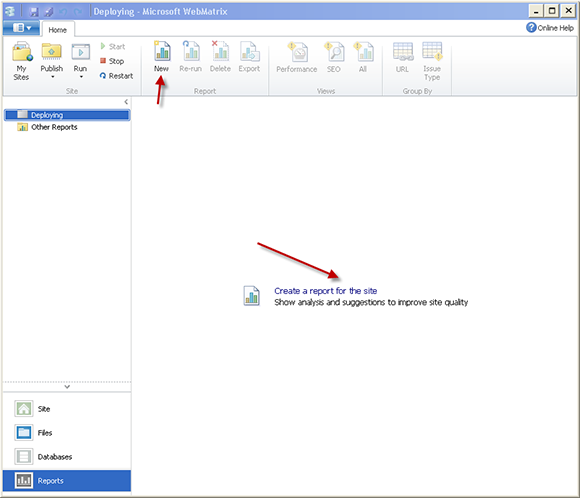580x498 pixels.
Task: Switch to the SEO view
Action: pos(334,57)
